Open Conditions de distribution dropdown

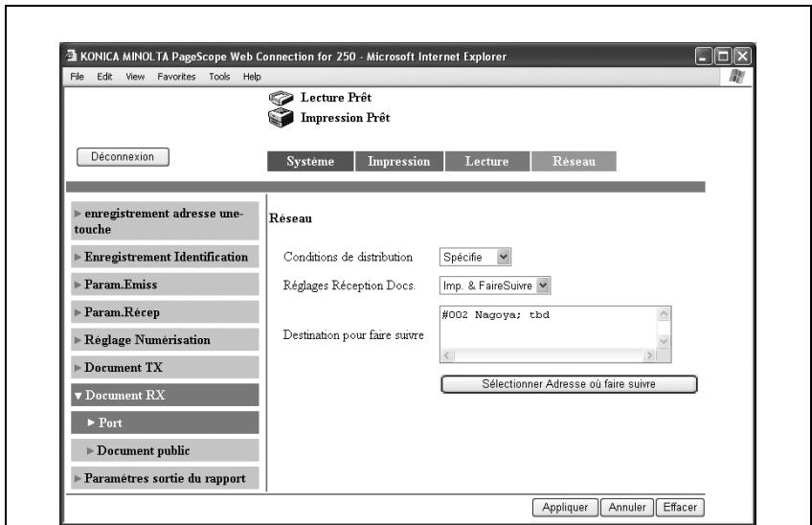(x=475, y=257)
